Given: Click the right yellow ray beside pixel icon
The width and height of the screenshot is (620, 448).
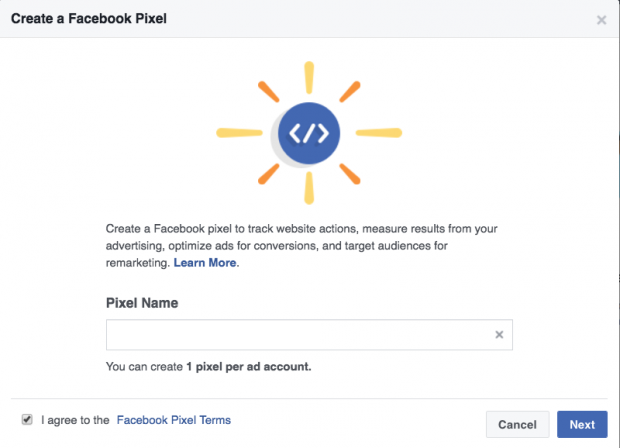Looking at the screenshot, I should coord(379,133).
